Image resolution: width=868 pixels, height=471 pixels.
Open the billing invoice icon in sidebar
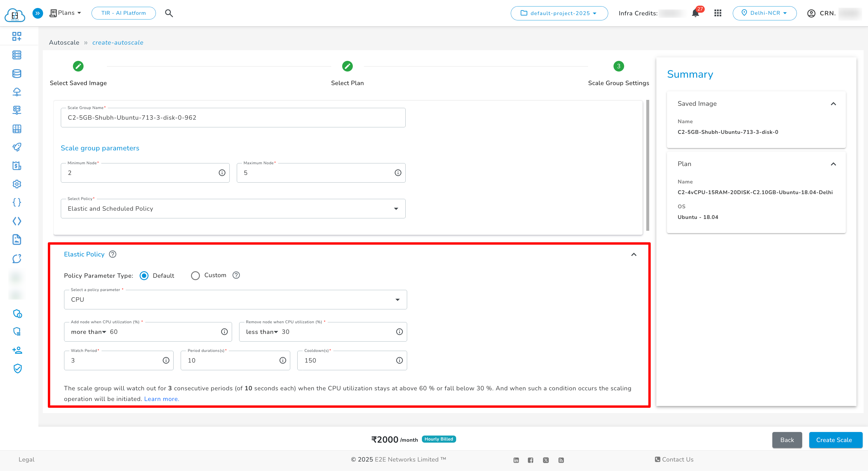[x=17, y=166]
